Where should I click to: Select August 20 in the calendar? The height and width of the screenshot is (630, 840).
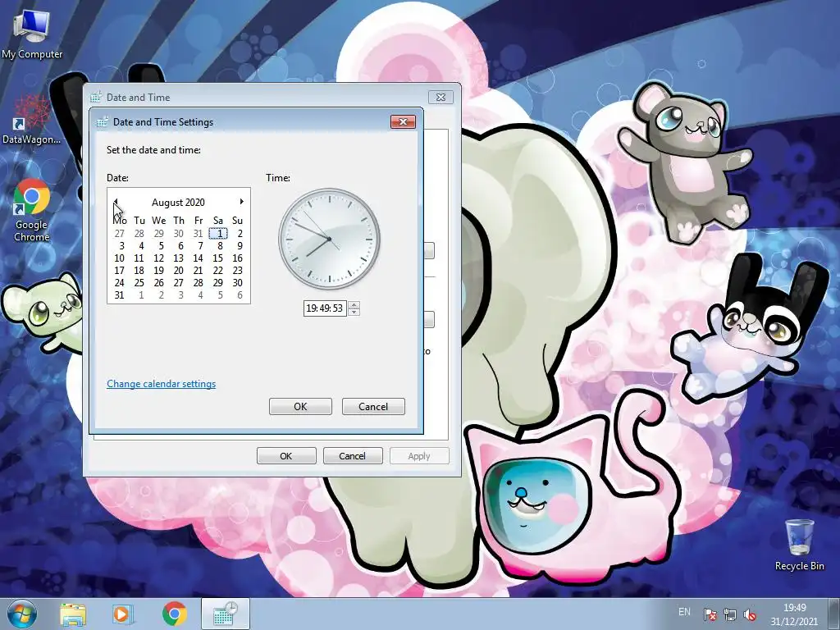(179, 271)
